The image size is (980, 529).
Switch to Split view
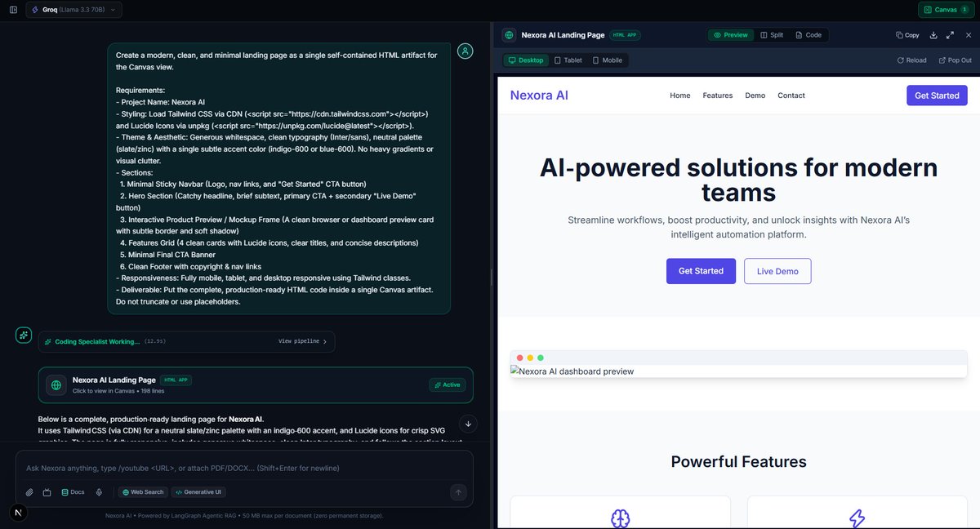click(772, 35)
